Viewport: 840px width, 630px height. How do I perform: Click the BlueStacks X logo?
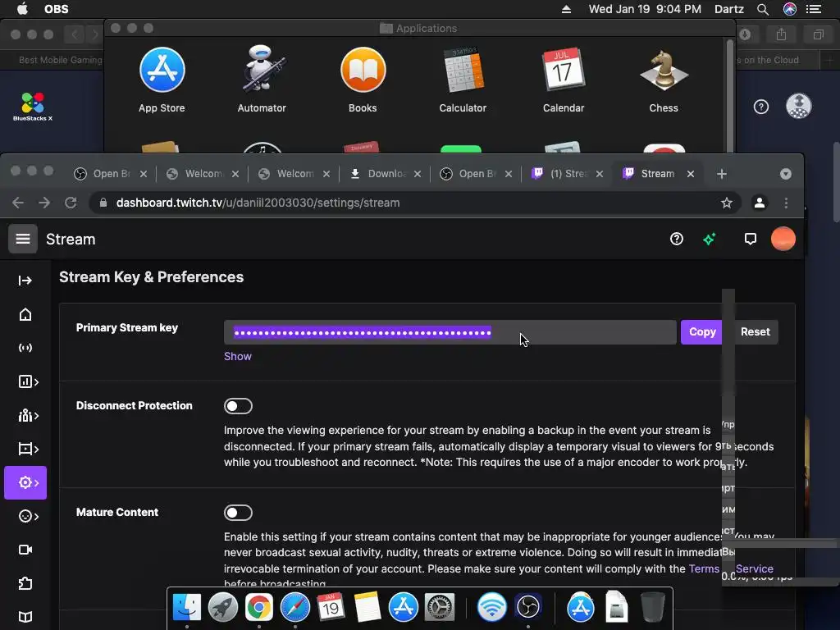(33, 107)
